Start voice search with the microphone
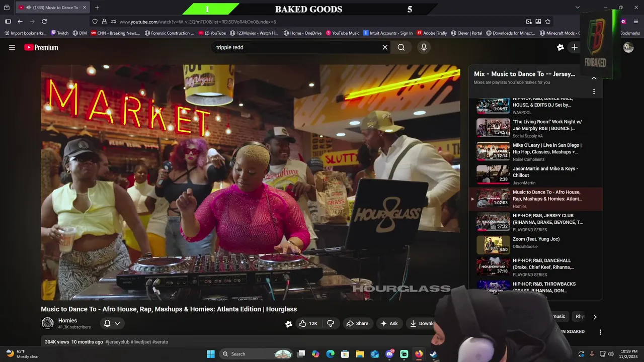The height and width of the screenshot is (362, 644). tap(424, 47)
